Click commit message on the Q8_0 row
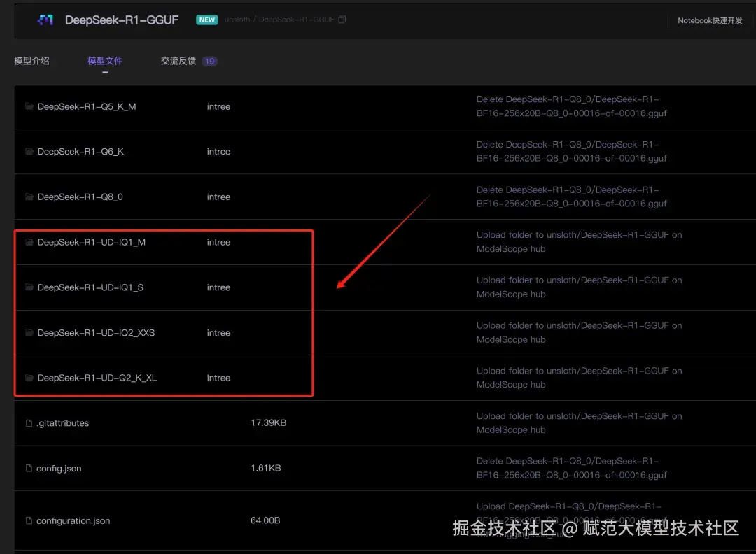 click(572, 197)
